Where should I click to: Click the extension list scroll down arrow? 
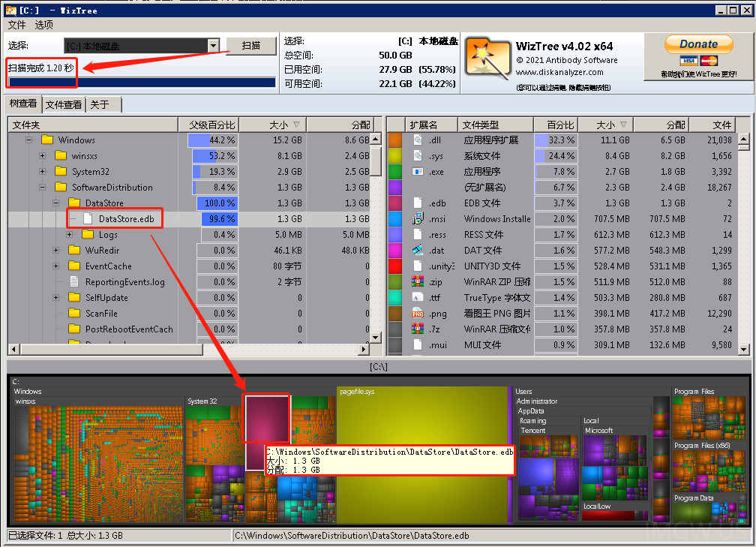[x=743, y=349]
